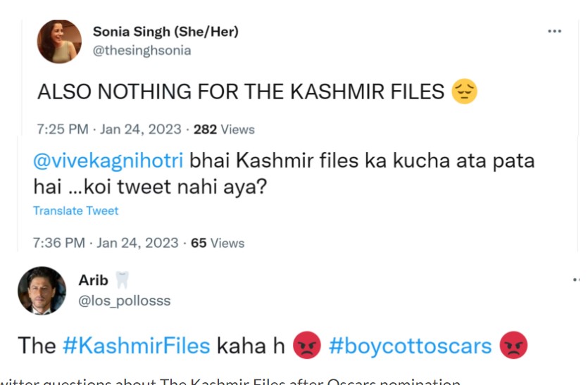This screenshot has height=385, width=588.
Task: Click the pensive face emoji in the tweet
Action: 465,91
